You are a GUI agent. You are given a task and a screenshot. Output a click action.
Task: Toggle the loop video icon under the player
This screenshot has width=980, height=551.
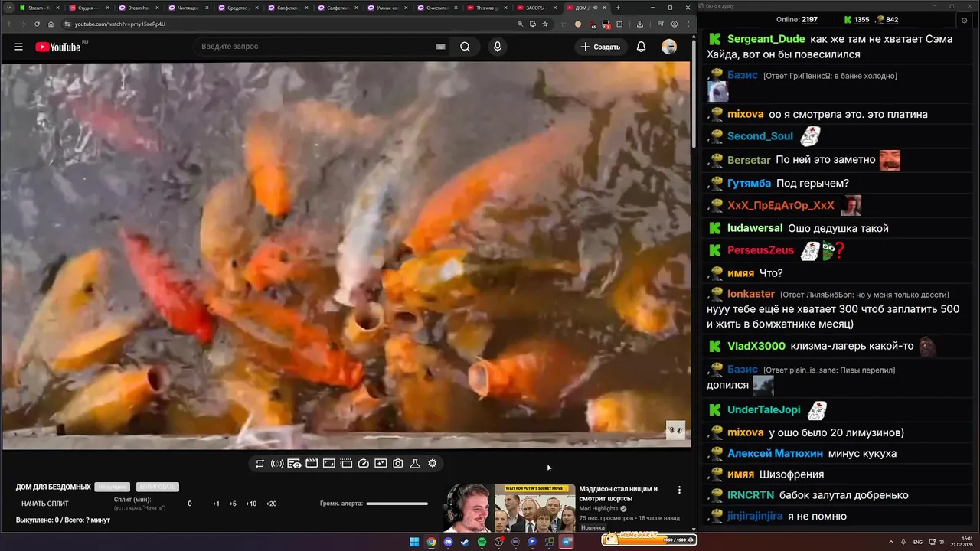click(260, 463)
